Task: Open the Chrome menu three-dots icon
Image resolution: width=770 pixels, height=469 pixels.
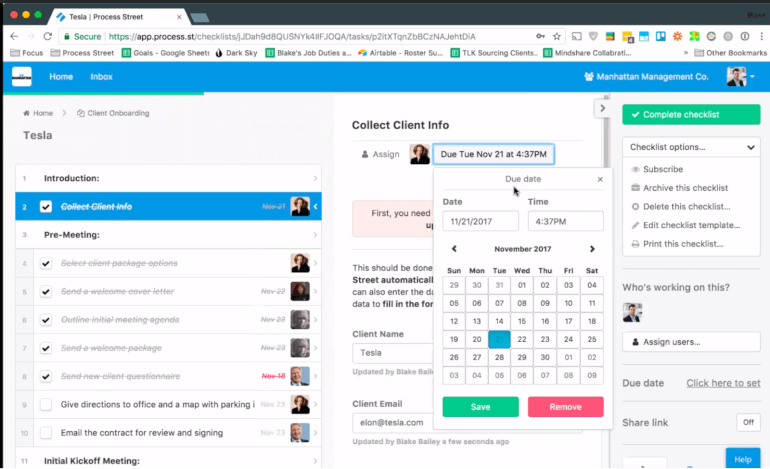Action: [x=762, y=36]
